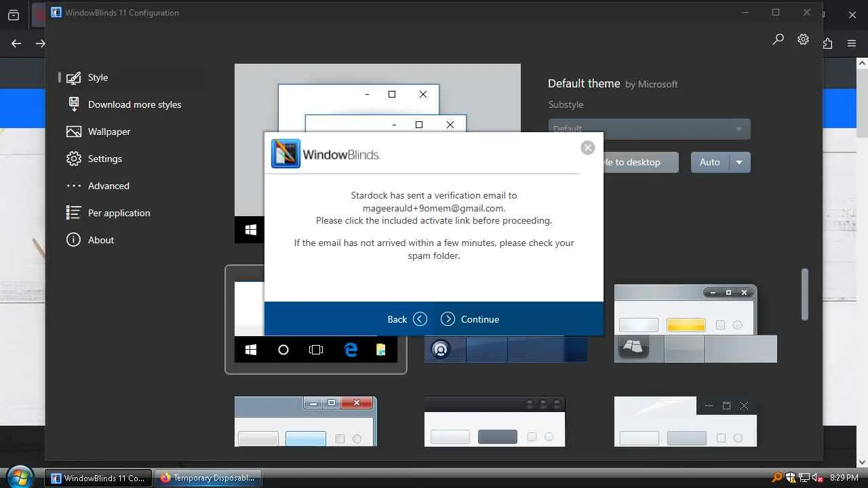Click the muted volume tray icon
This screenshot has height=488, width=868.
tap(818, 478)
